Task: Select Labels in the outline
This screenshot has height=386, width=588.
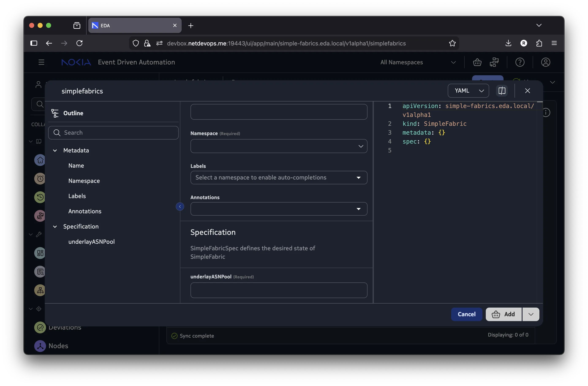Action: click(x=77, y=196)
